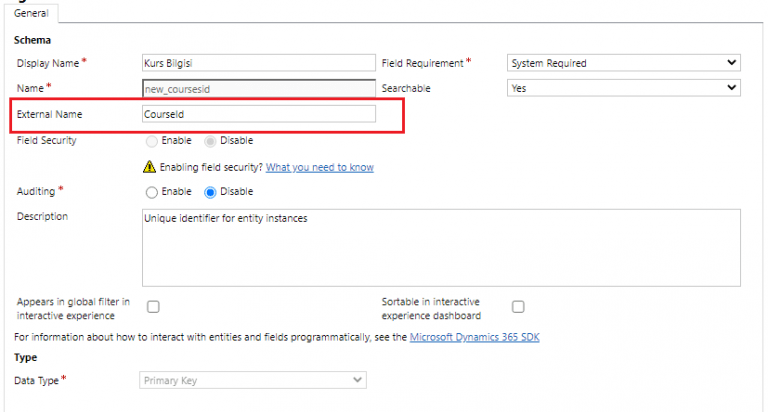Choose Enable for Auditing
Viewport: 768px width, 412px height.
click(x=152, y=192)
